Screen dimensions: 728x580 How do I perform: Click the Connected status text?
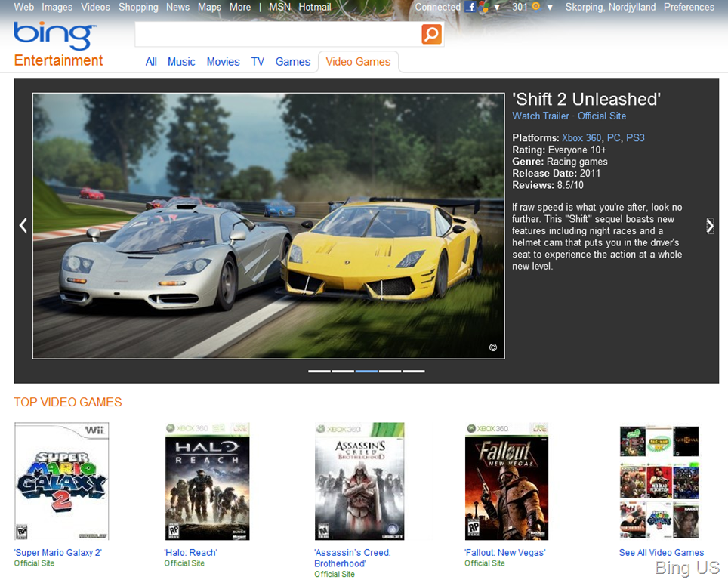(x=438, y=7)
